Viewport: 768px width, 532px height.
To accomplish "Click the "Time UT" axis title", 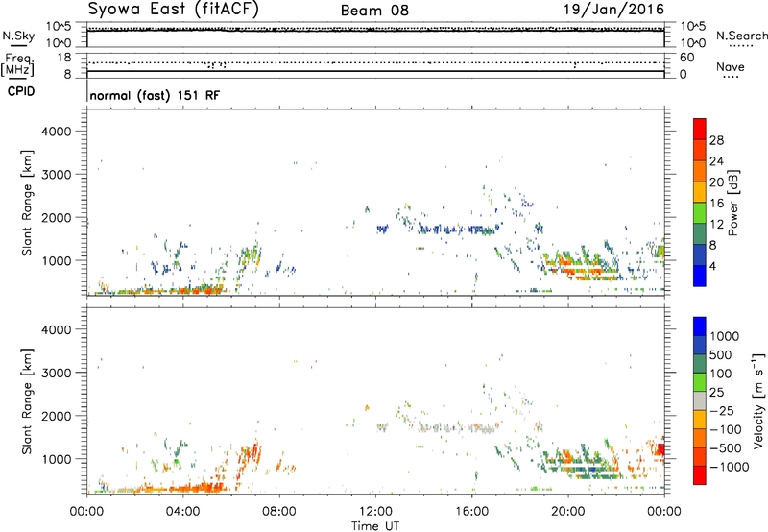I will click(375, 526).
